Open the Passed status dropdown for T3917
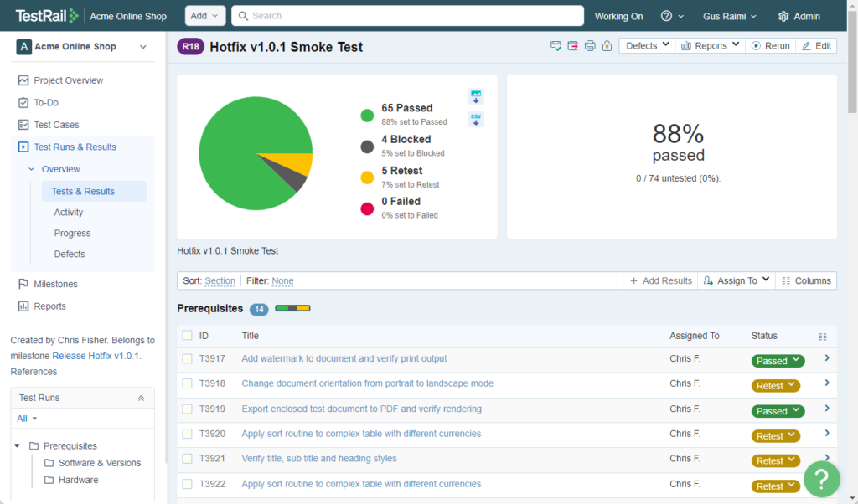The height and width of the screenshot is (504, 858). coord(777,361)
